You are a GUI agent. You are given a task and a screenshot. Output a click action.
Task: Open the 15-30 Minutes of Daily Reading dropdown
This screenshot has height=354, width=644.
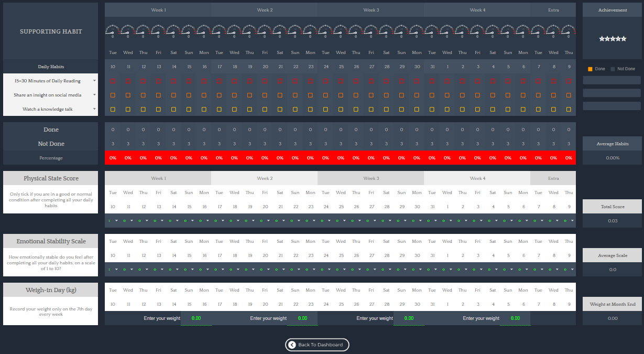(94, 81)
